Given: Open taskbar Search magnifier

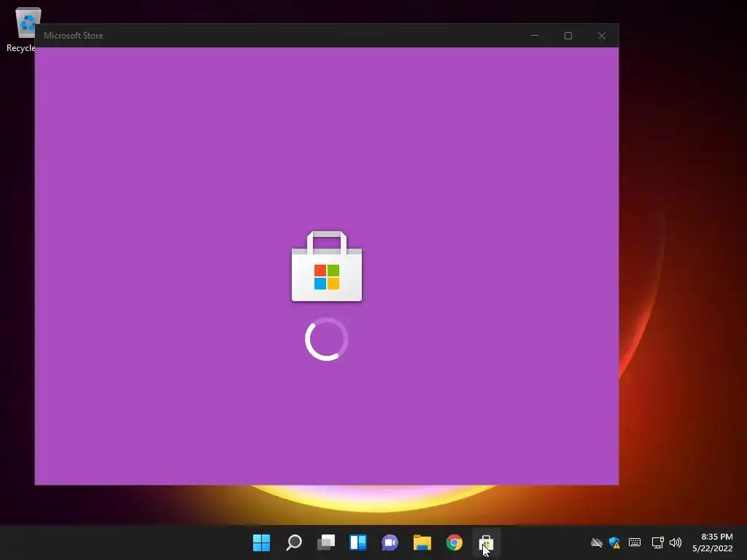Looking at the screenshot, I should pyautogui.click(x=293, y=542).
